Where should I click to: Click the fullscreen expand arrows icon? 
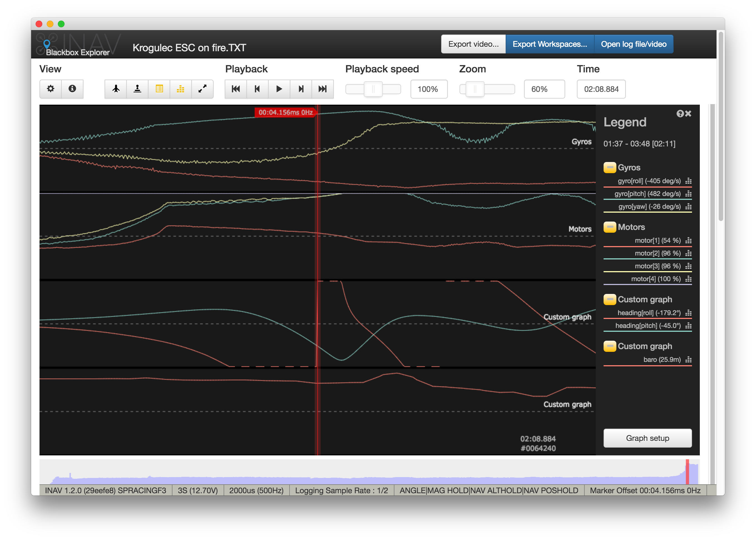[202, 89]
